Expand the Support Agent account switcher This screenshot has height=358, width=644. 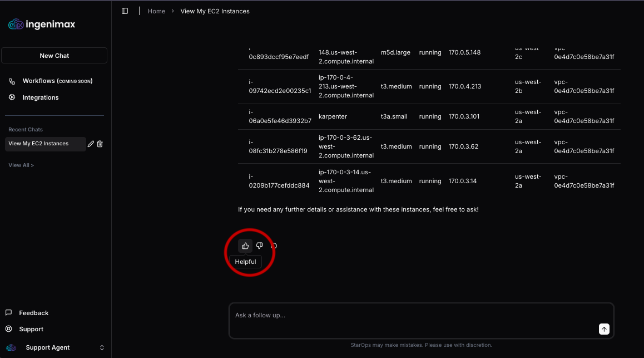(102, 347)
